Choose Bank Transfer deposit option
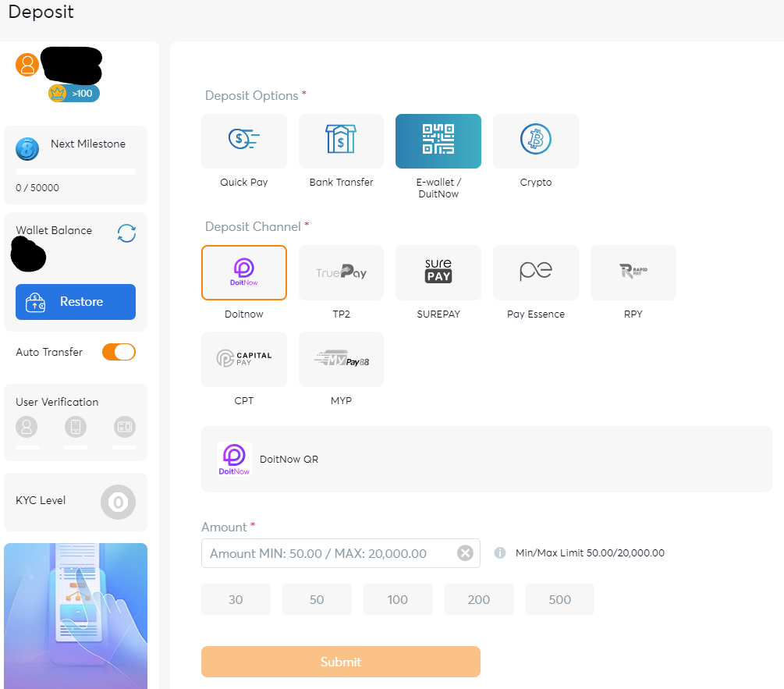Viewport: 784px width, 689px height. pyautogui.click(x=341, y=141)
